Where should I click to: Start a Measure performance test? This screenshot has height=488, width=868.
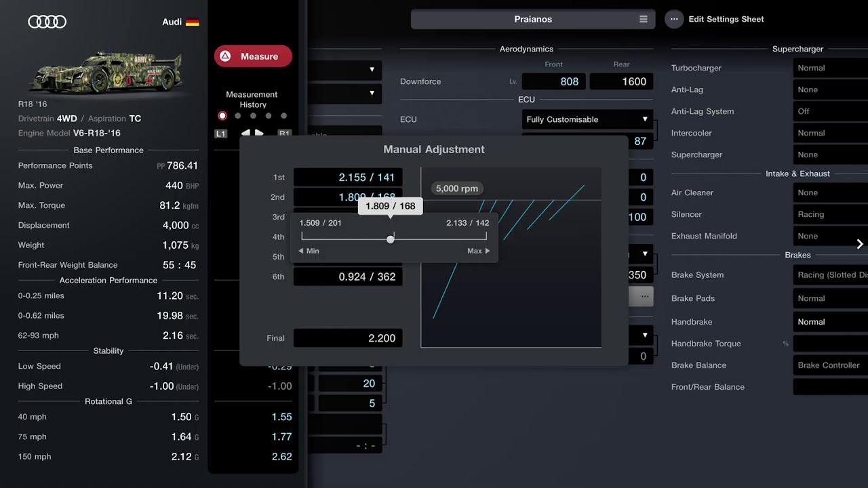253,56
